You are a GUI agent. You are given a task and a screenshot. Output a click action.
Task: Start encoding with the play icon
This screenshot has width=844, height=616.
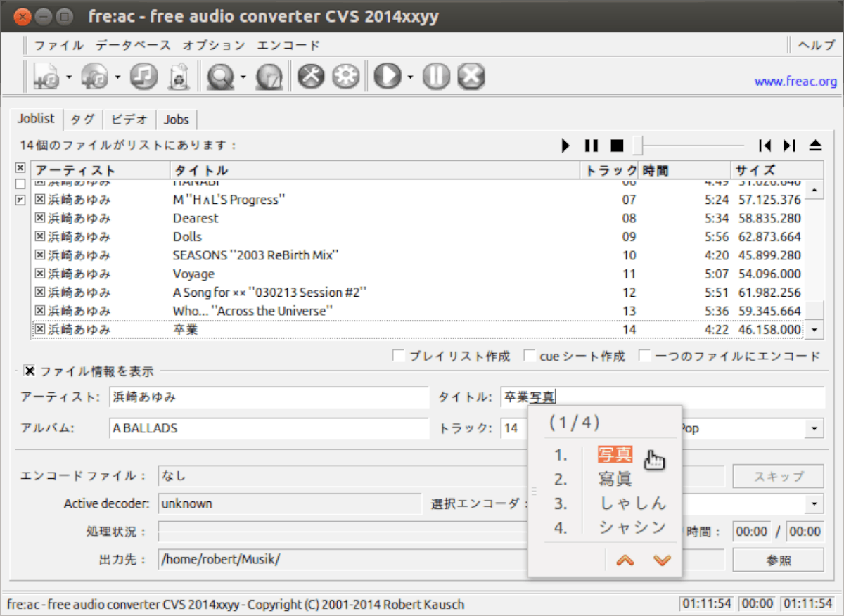(380, 75)
